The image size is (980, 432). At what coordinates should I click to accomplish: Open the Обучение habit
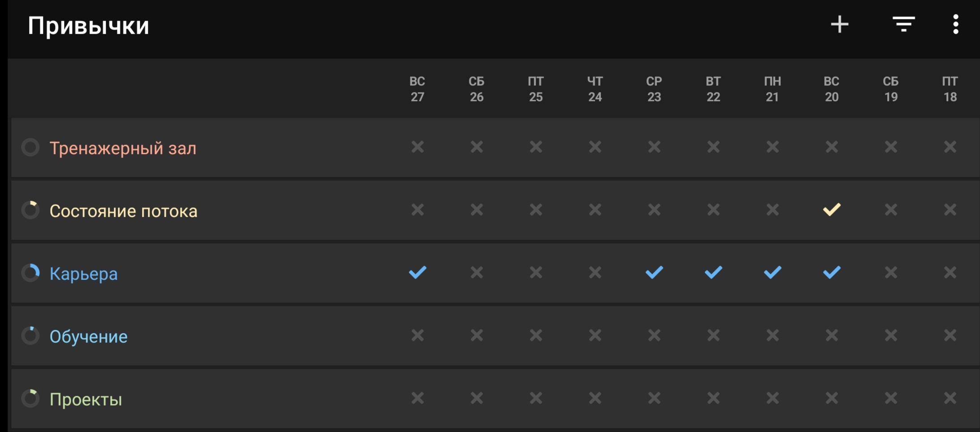pos(88,336)
